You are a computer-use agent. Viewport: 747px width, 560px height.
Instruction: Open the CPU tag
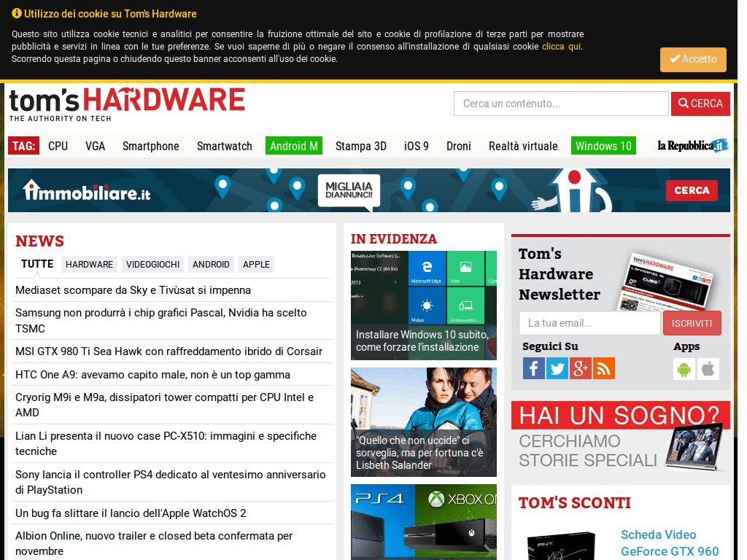click(58, 146)
